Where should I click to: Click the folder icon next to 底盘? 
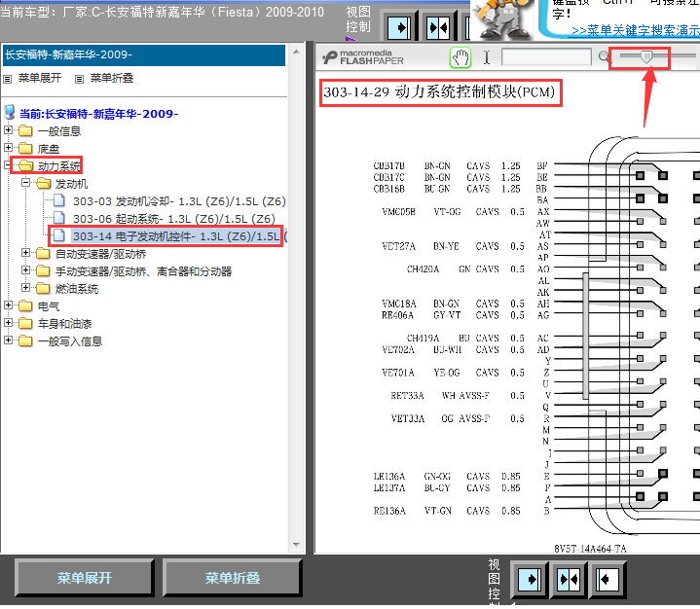(25, 148)
